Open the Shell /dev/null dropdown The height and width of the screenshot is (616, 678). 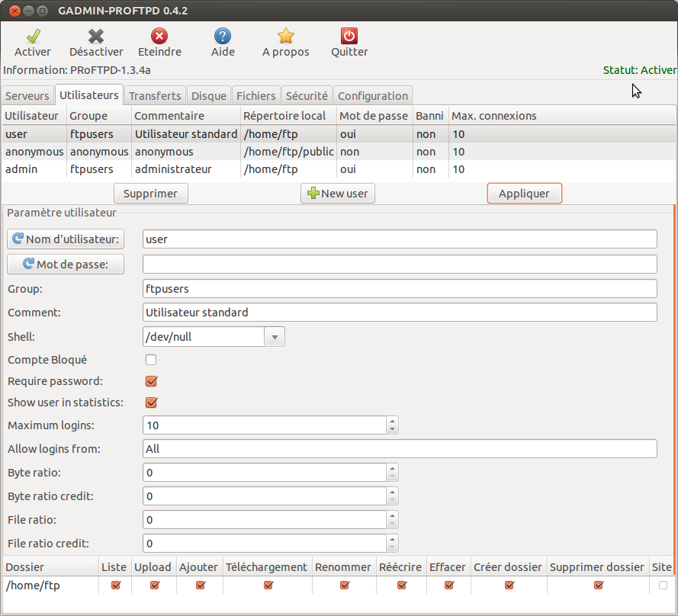(x=274, y=336)
